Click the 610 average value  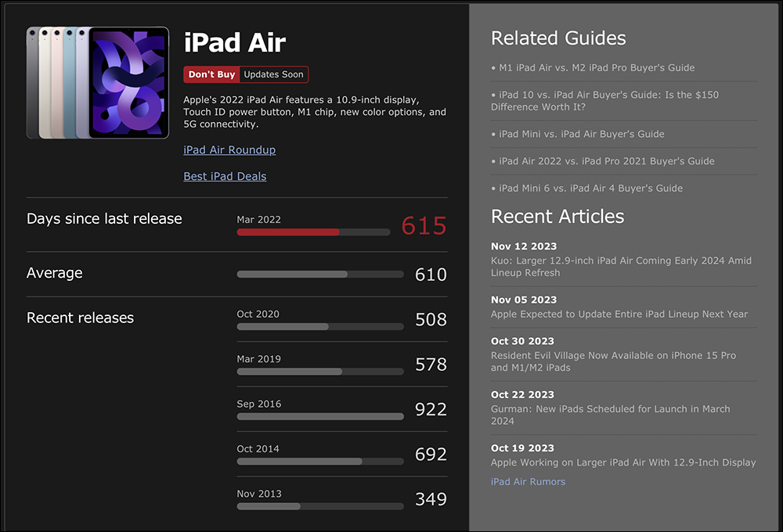pos(431,275)
